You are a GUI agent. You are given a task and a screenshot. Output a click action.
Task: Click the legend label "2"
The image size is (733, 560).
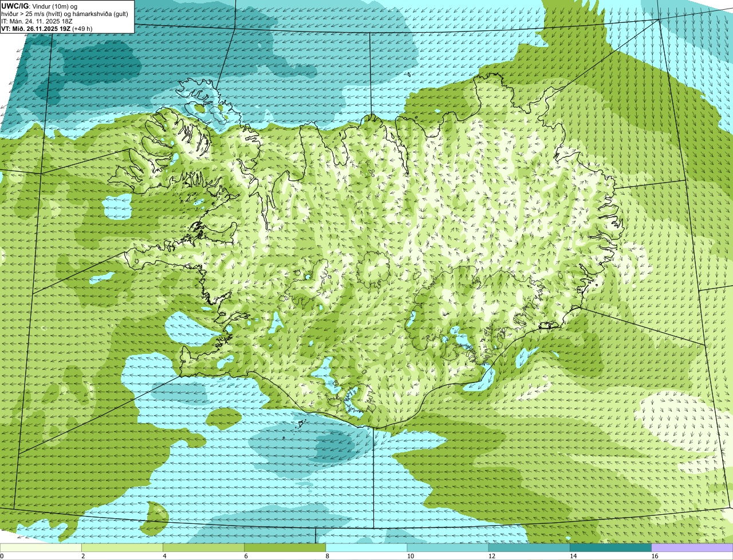83,556
